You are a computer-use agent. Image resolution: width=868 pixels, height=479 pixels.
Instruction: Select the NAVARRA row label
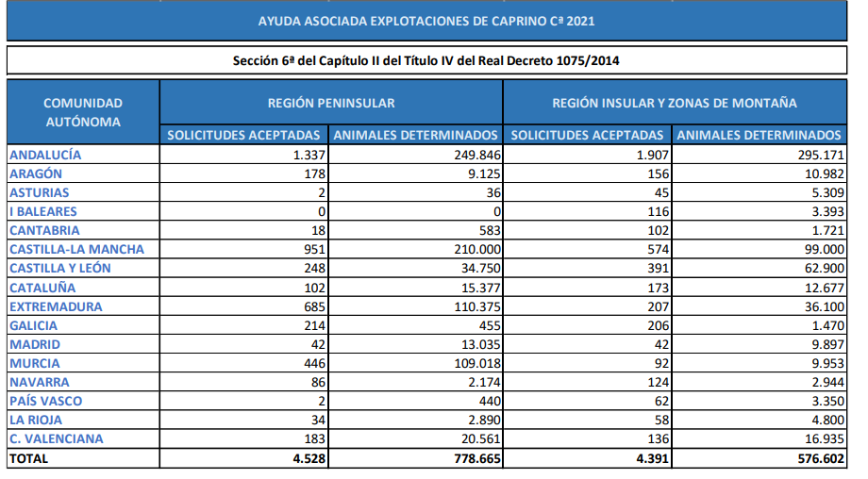tap(40, 382)
